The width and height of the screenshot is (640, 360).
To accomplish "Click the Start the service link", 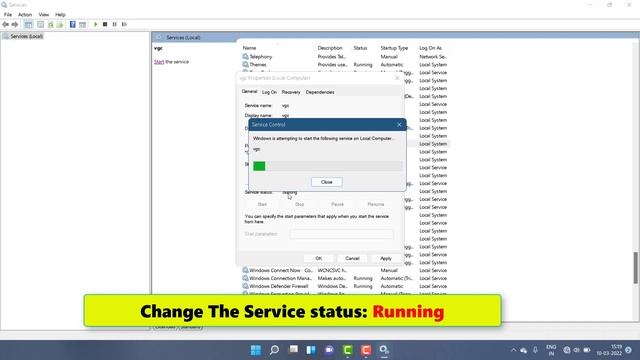I will pyautogui.click(x=159, y=62).
